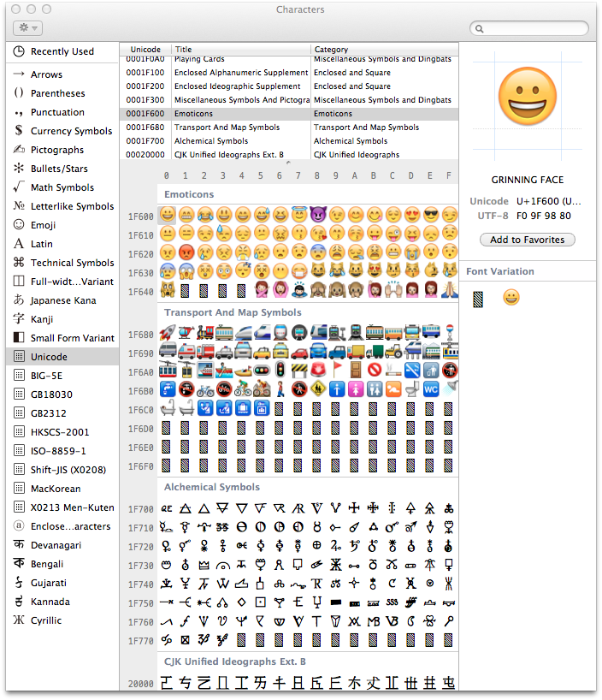The width and height of the screenshot is (602, 700).
Task: Select first CJK ideograph at 20000
Action: (167, 682)
